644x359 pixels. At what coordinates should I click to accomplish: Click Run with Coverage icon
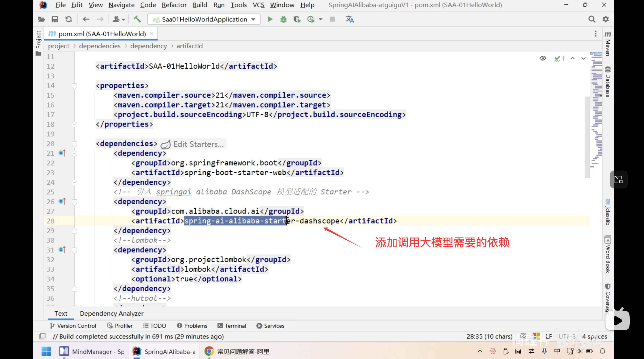pos(297,19)
